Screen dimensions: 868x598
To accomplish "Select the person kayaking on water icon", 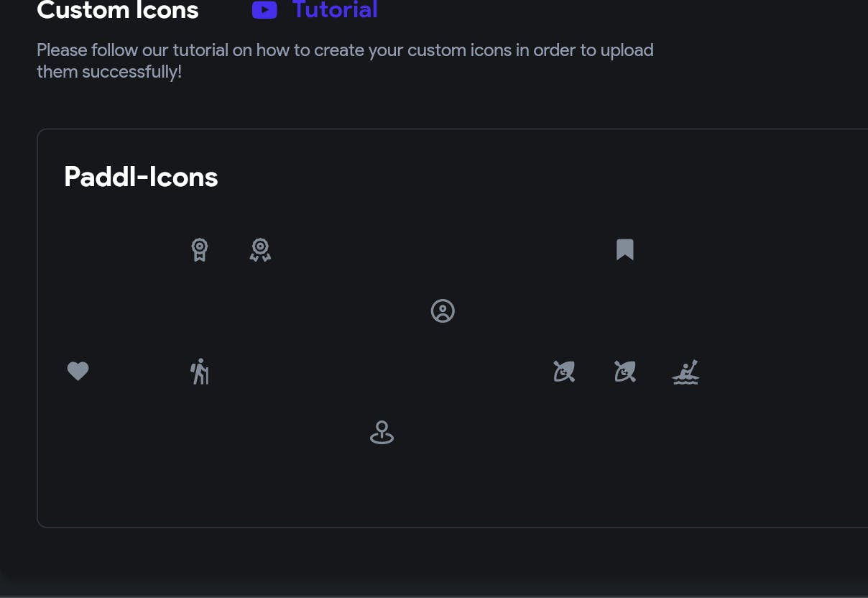I will [x=686, y=372].
